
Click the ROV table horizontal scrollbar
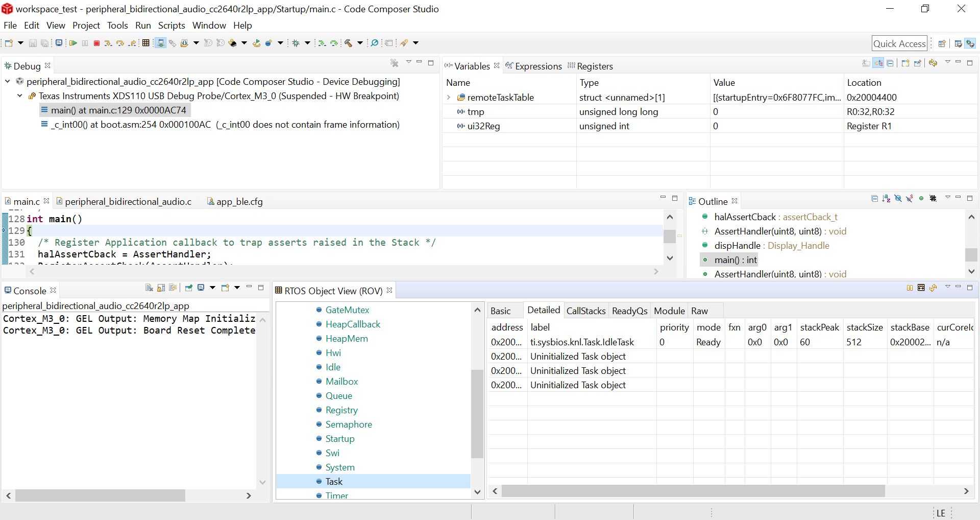(693, 491)
